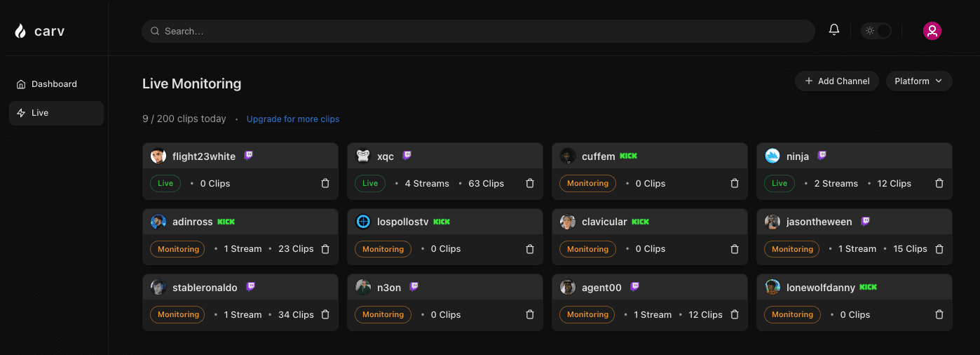Click xqc profile avatar thumbnail

tap(363, 156)
